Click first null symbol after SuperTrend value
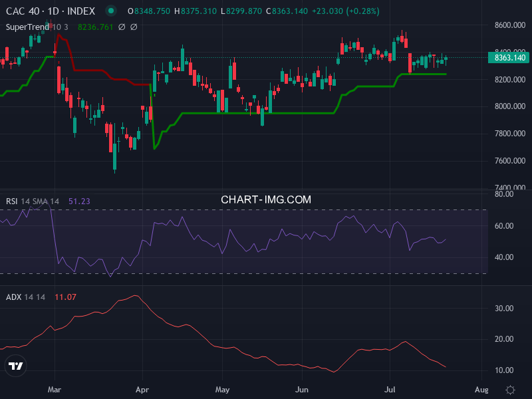Screen dimensions: 532x399 [x=122, y=27]
